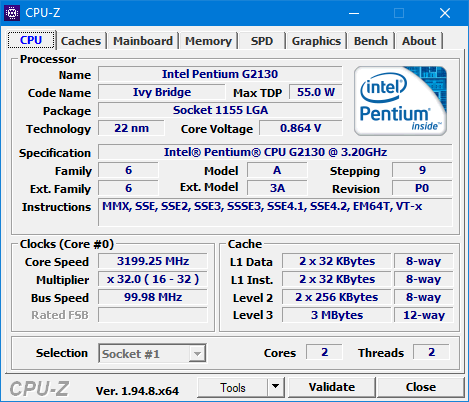Click the CPU-Z app icon in title bar
469x402 pixels.
click(x=12, y=13)
